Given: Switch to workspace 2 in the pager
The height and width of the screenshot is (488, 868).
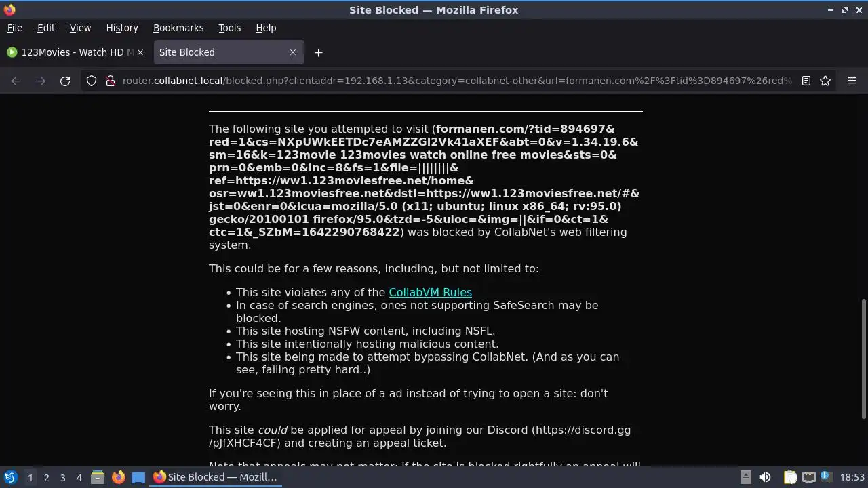Looking at the screenshot, I should tap(46, 477).
